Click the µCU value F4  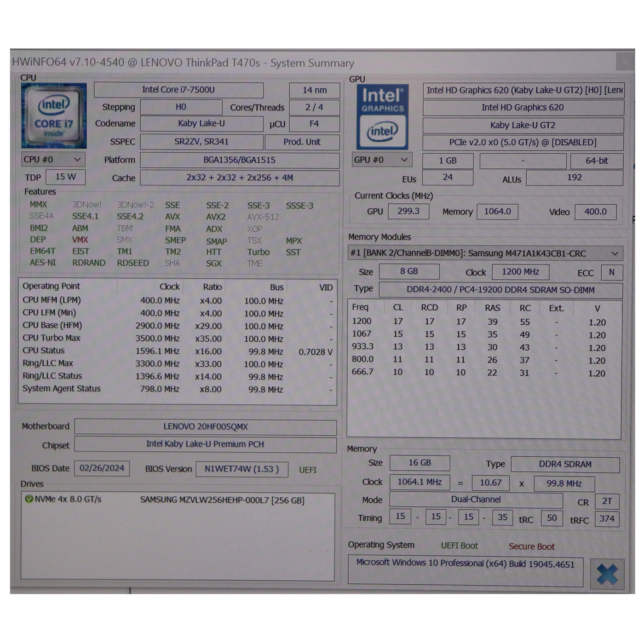coord(315,124)
